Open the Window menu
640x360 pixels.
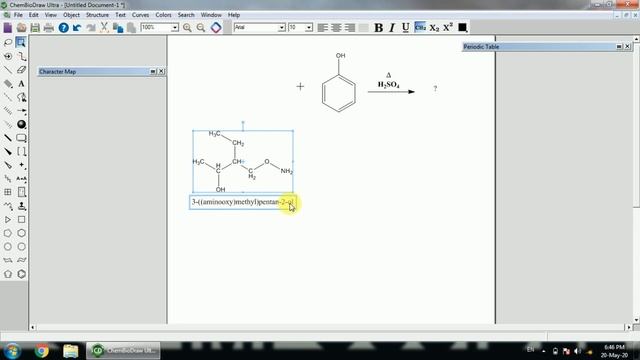[x=211, y=15]
